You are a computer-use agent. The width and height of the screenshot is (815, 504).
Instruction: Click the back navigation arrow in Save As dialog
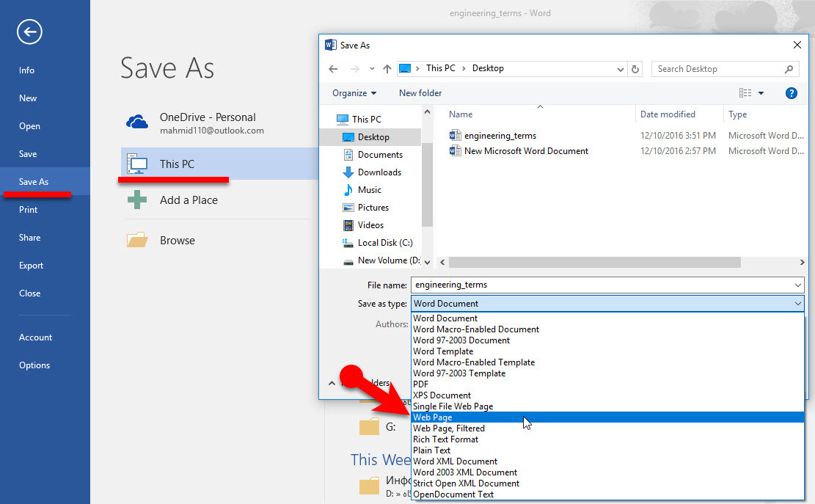pyautogui.click(x=333, y=68)
